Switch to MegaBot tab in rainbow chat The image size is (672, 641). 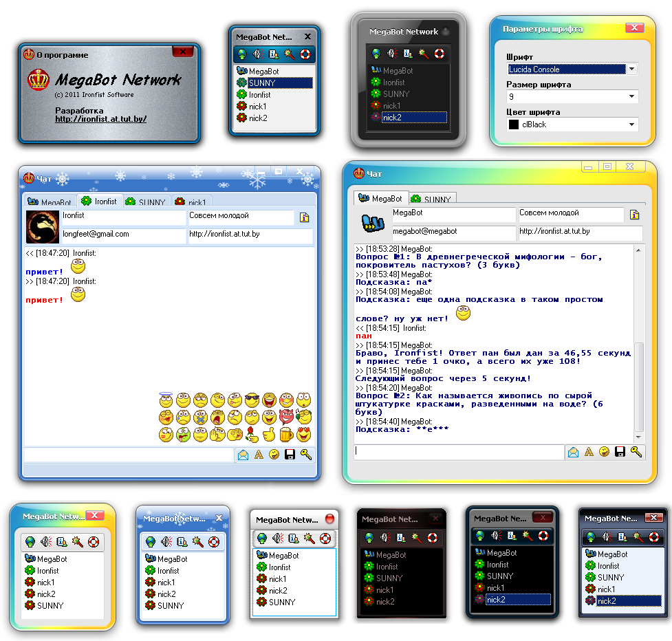click(x=381, y=198)
